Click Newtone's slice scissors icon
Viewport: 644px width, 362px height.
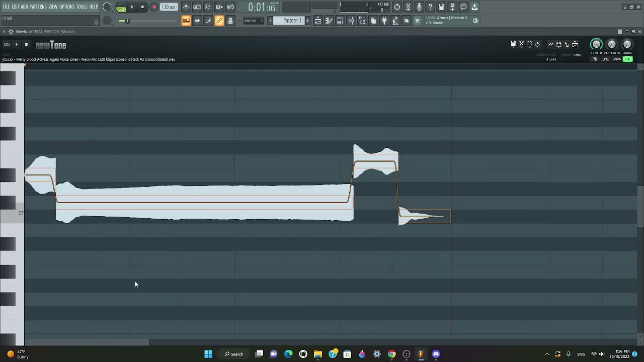[x=521, y=44]
